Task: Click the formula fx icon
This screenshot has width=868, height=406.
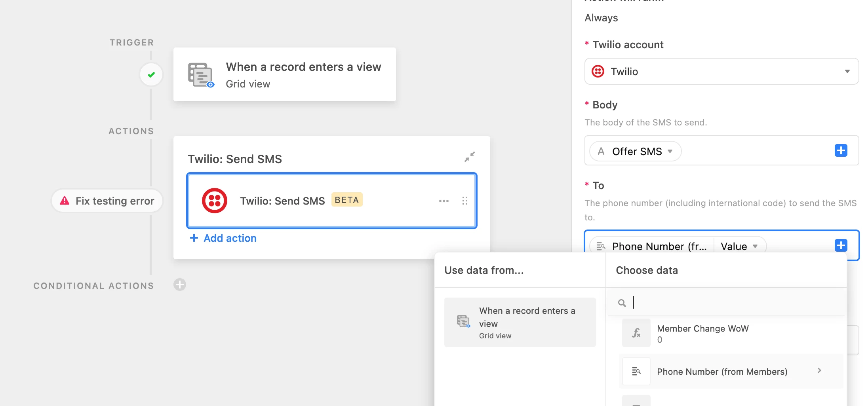Action: 636,333
